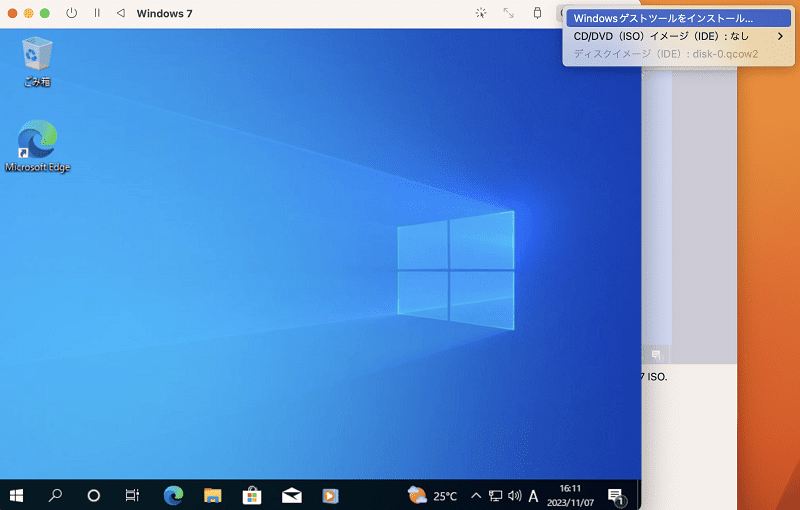The height and width of the screenshot is (510, 800).
Task: Open the Windows Start menu
Action: [x=16, y=495]
